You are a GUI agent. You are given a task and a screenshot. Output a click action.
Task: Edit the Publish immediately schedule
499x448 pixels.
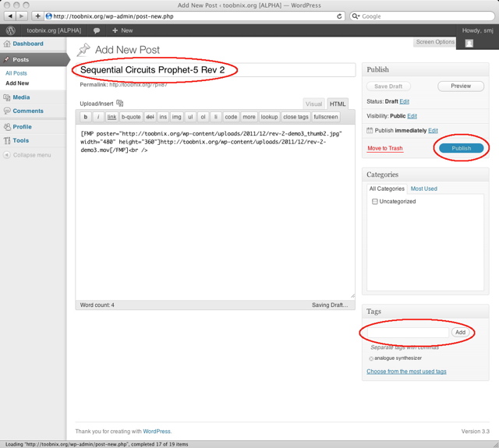pyautogui.click(x=433, y=131)
